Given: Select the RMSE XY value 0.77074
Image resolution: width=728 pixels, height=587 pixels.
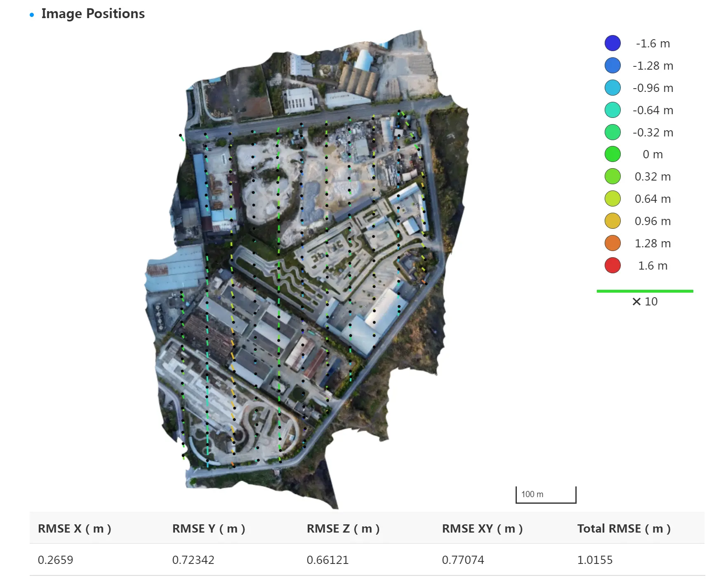Looking at the screenshot, I should [463, 560].
